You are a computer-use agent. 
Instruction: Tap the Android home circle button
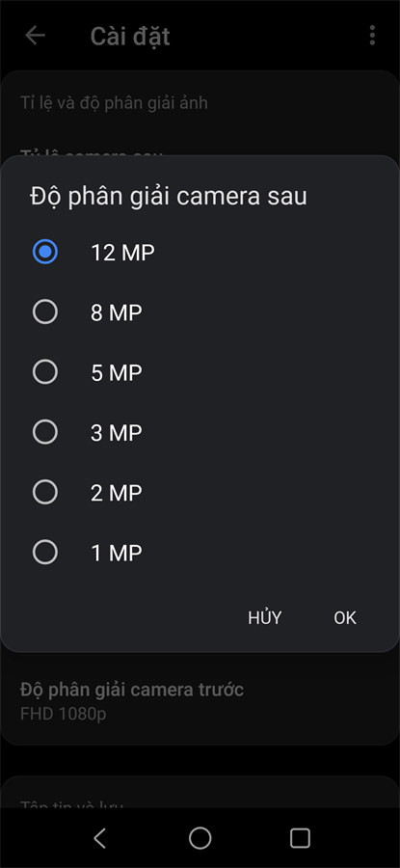pyautogui.click(x=200, y=838)
